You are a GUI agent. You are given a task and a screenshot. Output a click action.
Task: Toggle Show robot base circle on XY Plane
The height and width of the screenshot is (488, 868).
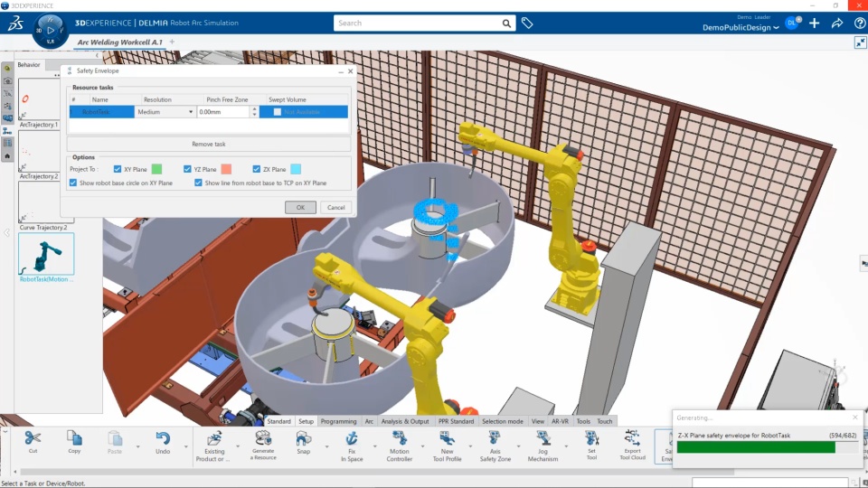click(73, 183)
